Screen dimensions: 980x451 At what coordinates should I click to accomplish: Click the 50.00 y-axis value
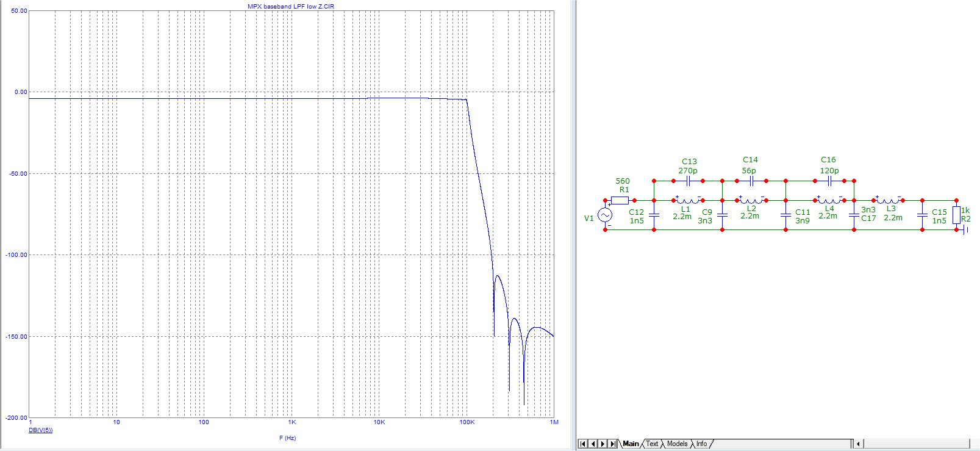[x=20, y=11]
